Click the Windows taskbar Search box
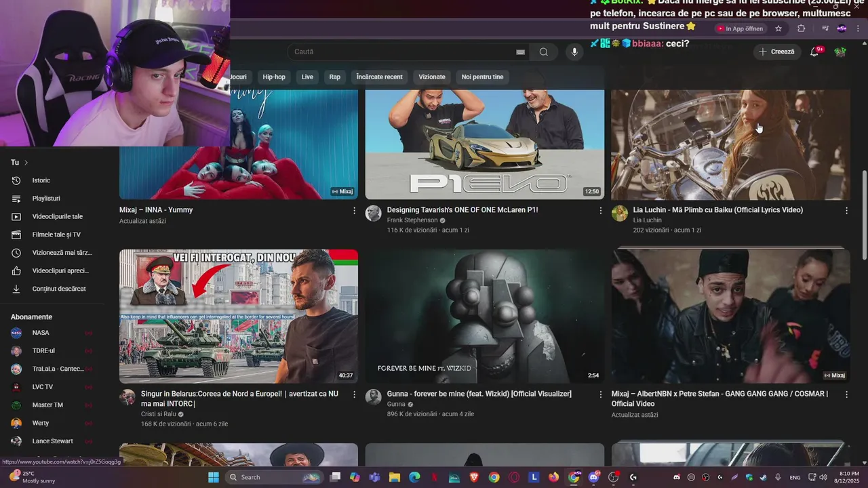 [x=274, y=477]
